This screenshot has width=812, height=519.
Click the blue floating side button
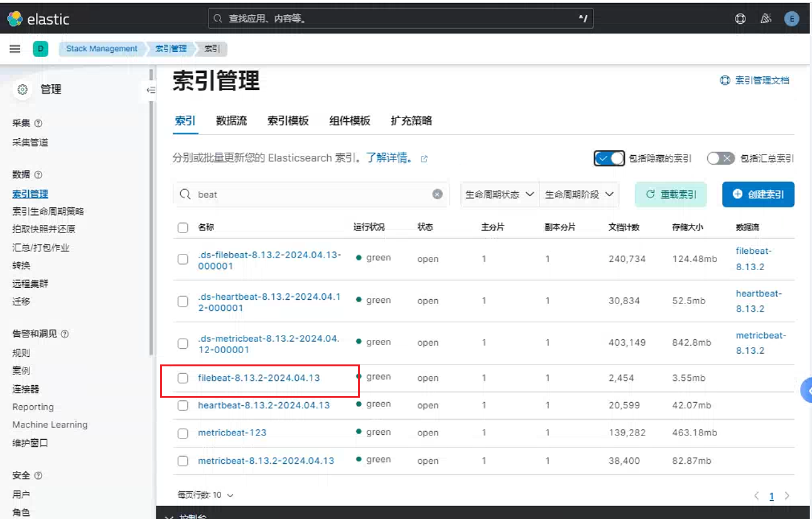coord(806,390)
